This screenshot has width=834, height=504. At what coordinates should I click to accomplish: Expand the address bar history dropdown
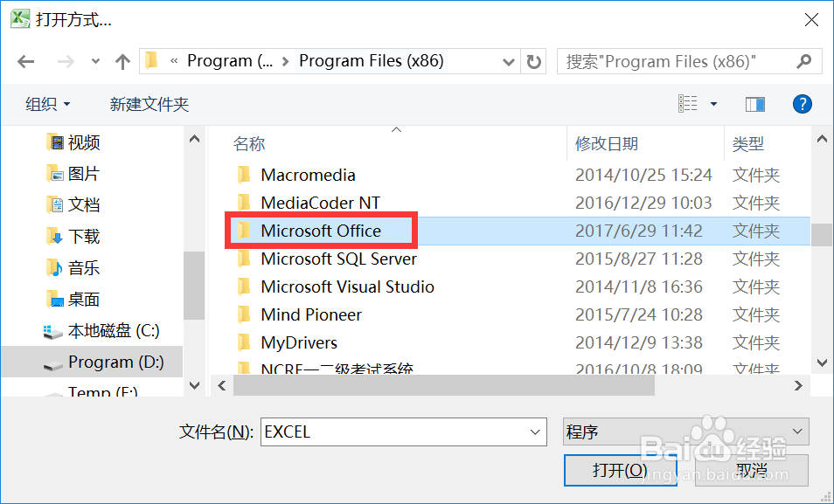(x=509, y=61)
